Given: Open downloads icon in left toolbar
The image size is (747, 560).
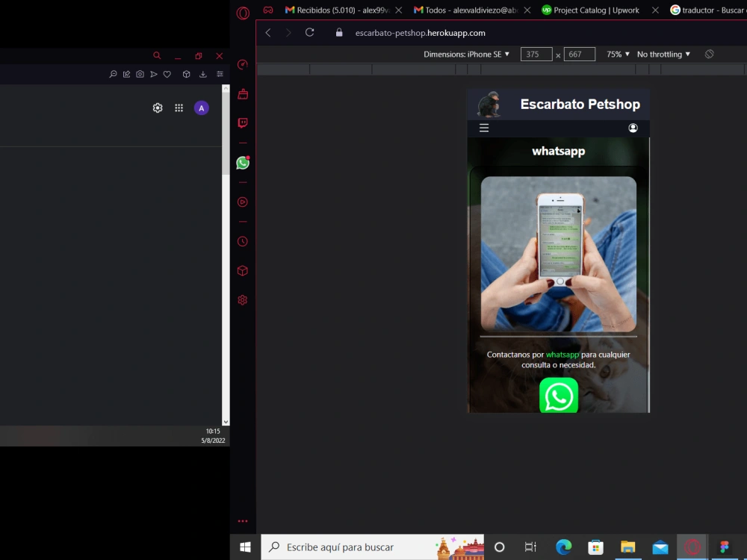Looking at the screenshot, I should [x=203, y=74].
